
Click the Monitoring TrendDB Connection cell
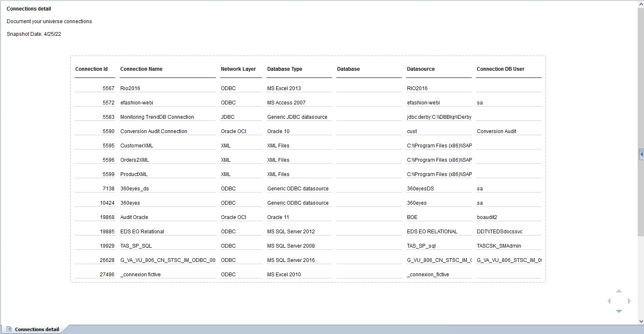(x=157, y=117)
